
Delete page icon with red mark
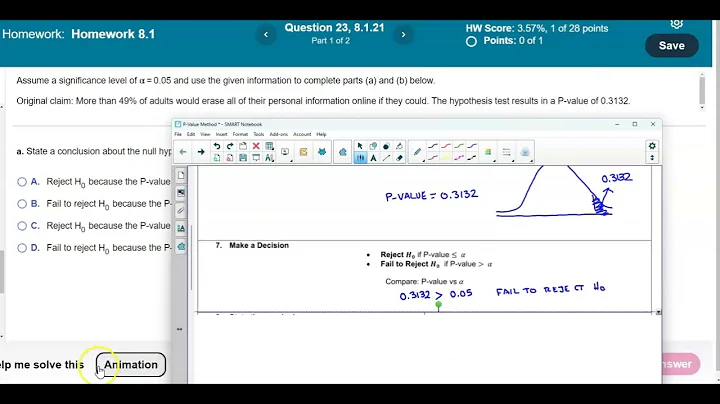230,157
